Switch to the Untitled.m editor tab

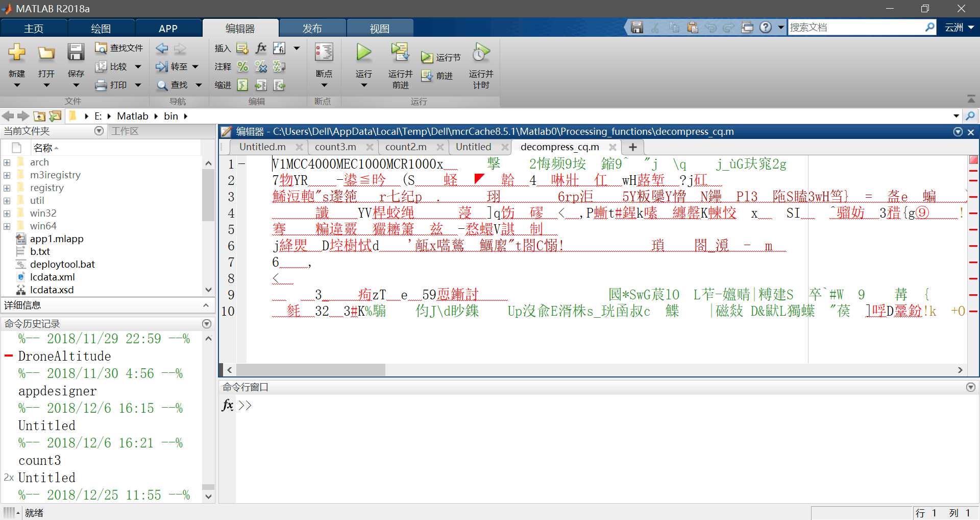pyautogui.click(x=262, y=147)
